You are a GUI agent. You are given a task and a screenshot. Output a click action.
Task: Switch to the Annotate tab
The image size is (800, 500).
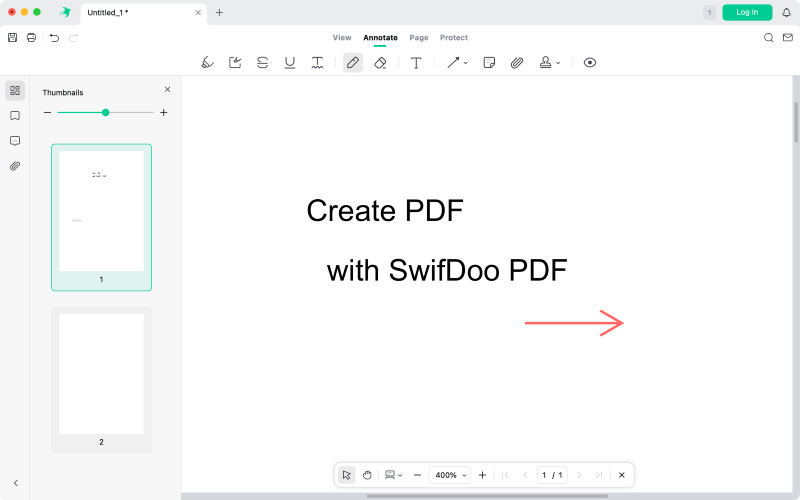(x=380, y=37)
